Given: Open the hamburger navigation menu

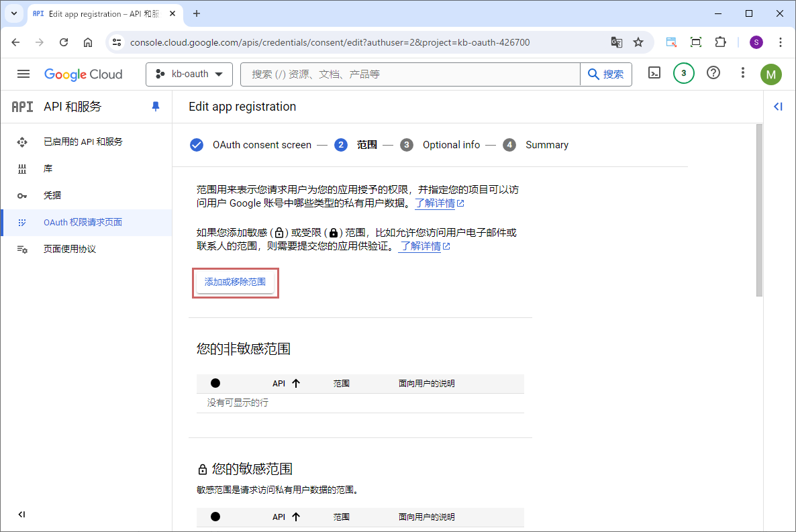Looking at the screenshot, I should (x=23, y=74).
